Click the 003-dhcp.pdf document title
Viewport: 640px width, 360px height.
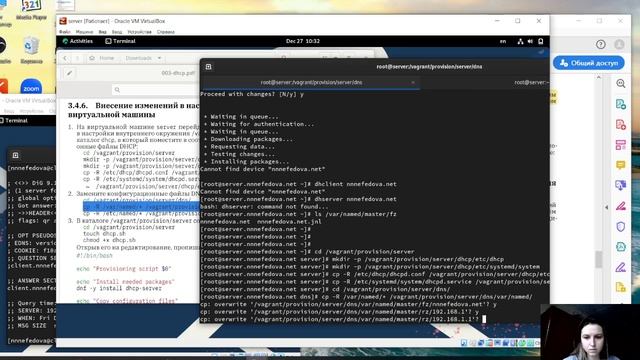pos(178,73)
